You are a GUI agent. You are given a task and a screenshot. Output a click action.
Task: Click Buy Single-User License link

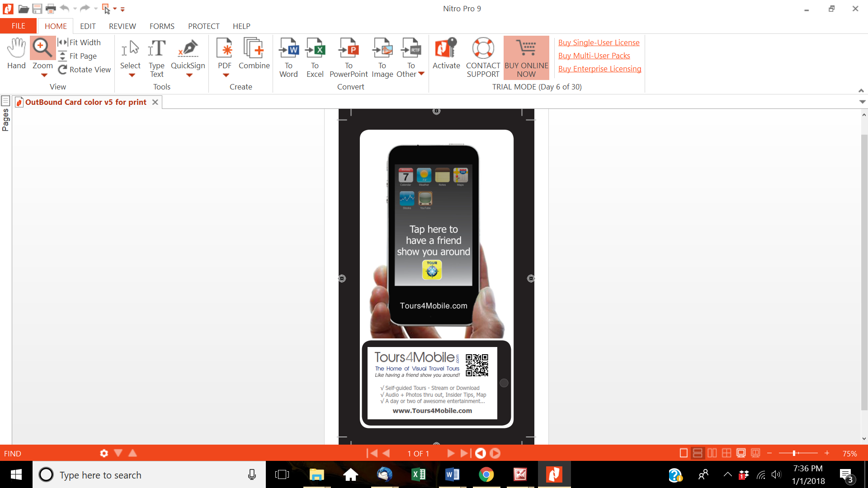599,42
